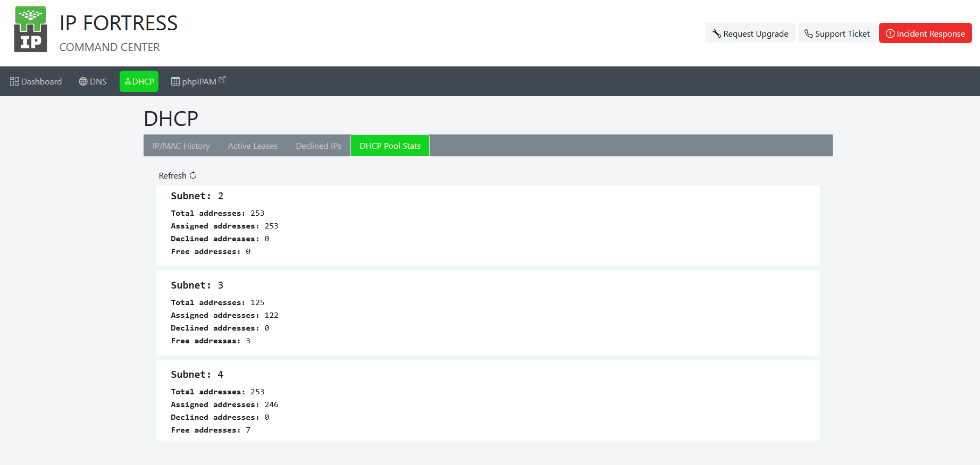This screenshot has width=980, height=465.
Task: Open the Dashboard navigation item
Action: pos(36,81)
